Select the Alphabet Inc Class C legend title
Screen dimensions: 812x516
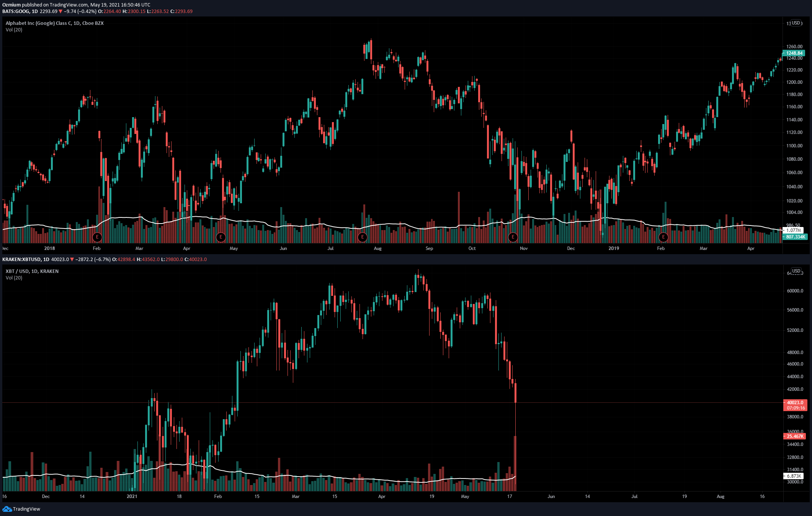(x=55, y=23)
